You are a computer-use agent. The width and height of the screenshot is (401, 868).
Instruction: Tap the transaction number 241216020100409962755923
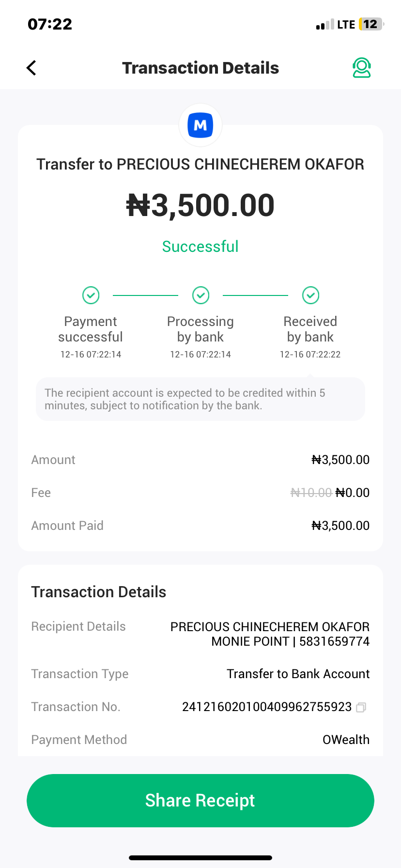[267, 707]
